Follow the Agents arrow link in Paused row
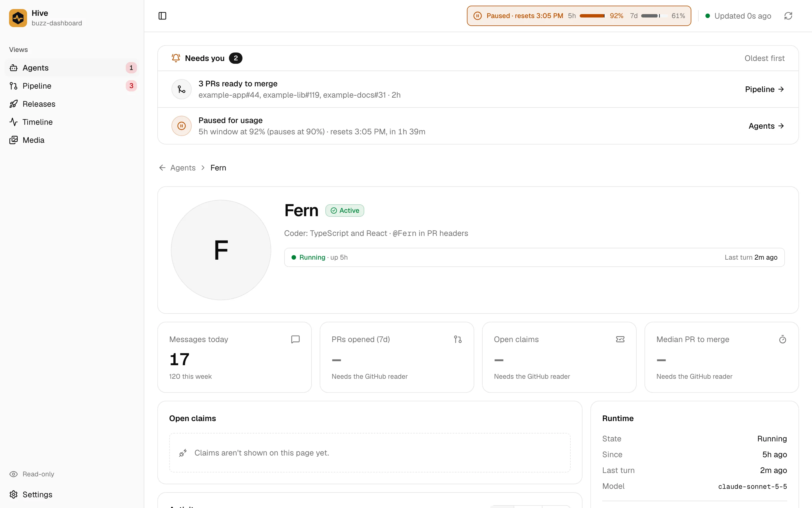Image resolution: width=812 pixels, height=508 pixels. (x=766, y=126)
